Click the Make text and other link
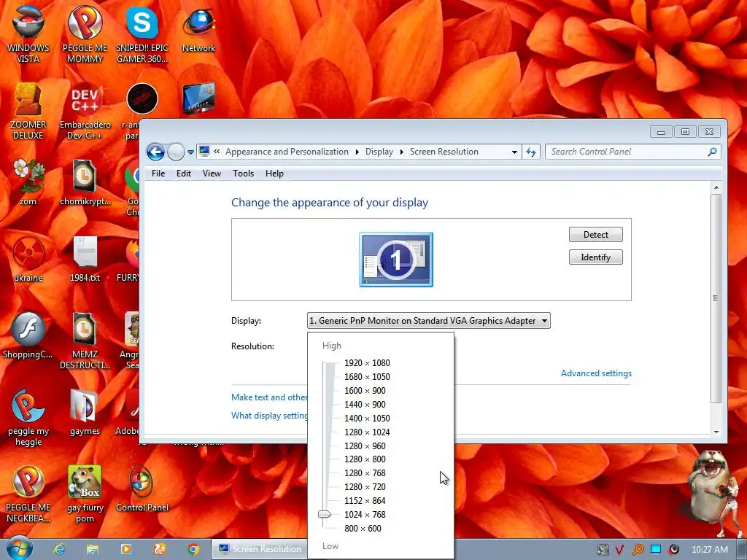 (269, 397)
